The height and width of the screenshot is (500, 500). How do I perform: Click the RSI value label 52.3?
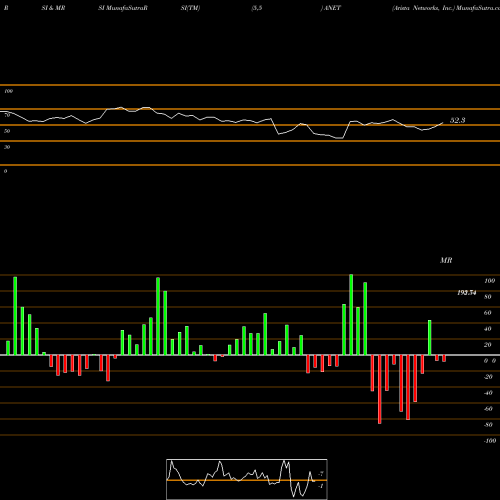click(457, 120)
